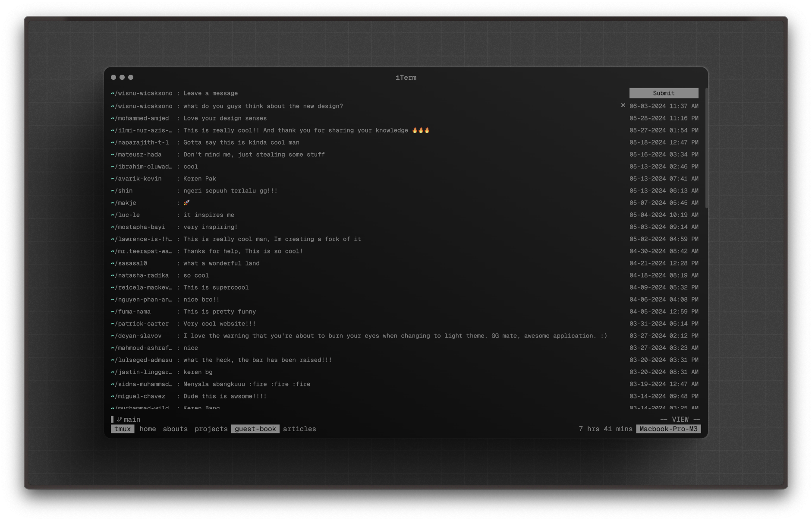The height and width of the screenshot is (521, 812).
Task: Click the third window control dot
Action: pyautogui.click(x=131, y=77)
